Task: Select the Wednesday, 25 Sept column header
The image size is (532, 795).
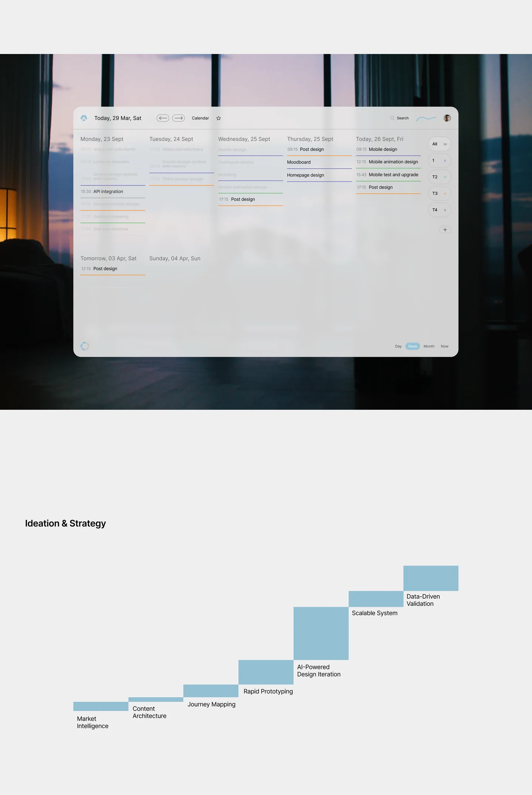Action: [x=244, y=139]
